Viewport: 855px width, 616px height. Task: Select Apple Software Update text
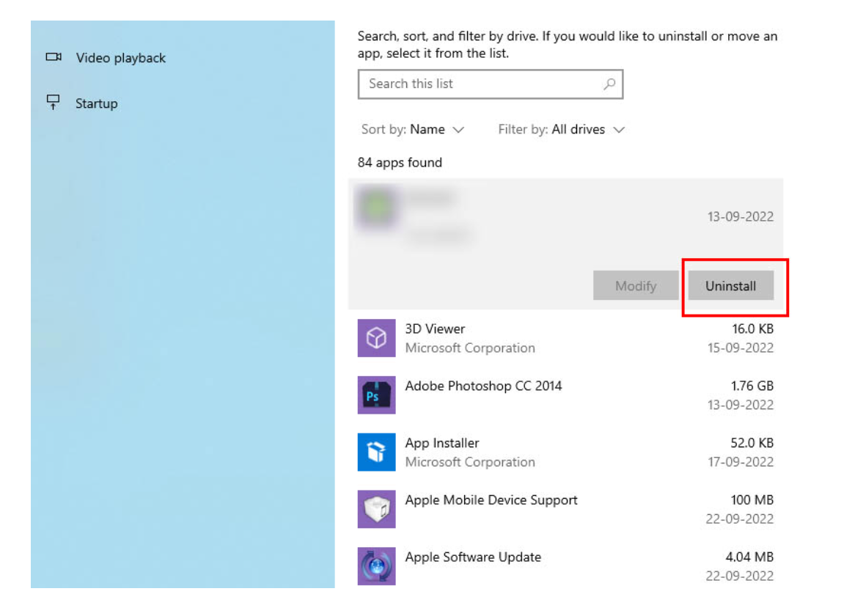[x=473, y=557]
